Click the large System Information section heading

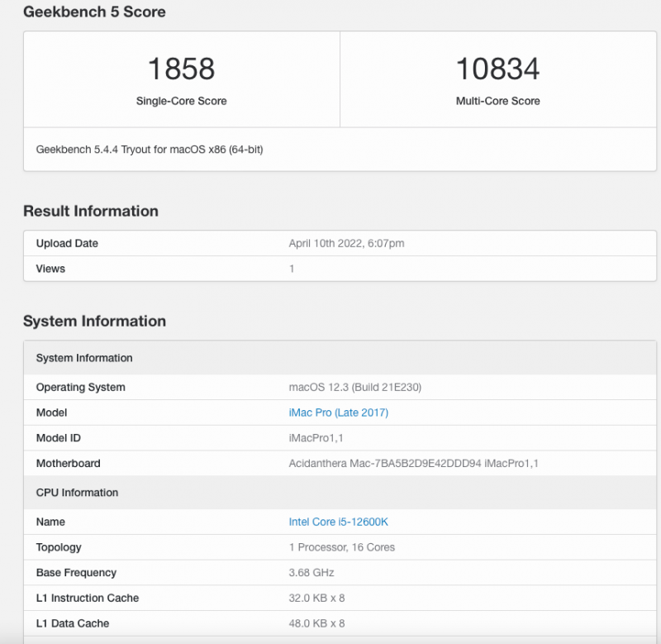(x=94, y=321)
